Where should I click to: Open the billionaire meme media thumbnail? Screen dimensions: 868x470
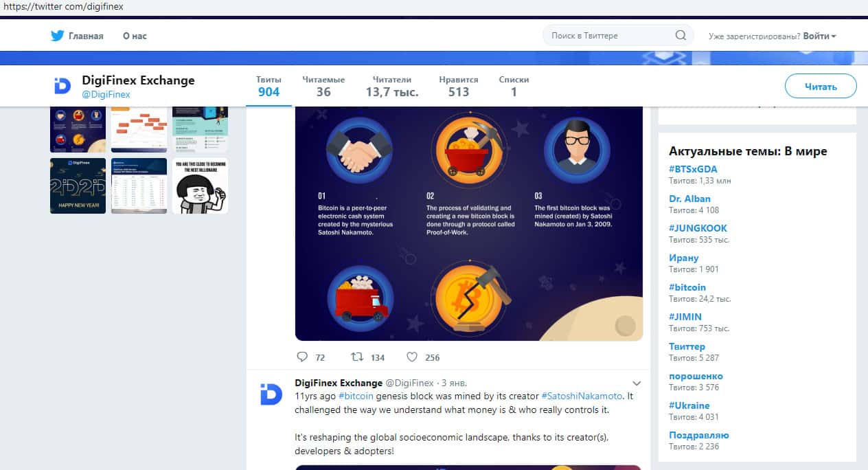[x=200, y=186]
